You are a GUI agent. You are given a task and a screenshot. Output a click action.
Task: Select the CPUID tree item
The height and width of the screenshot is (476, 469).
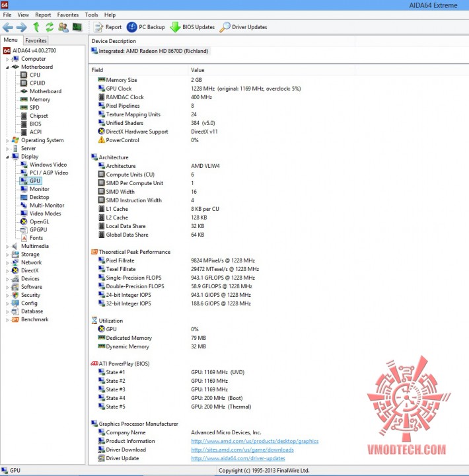[33, 83]
